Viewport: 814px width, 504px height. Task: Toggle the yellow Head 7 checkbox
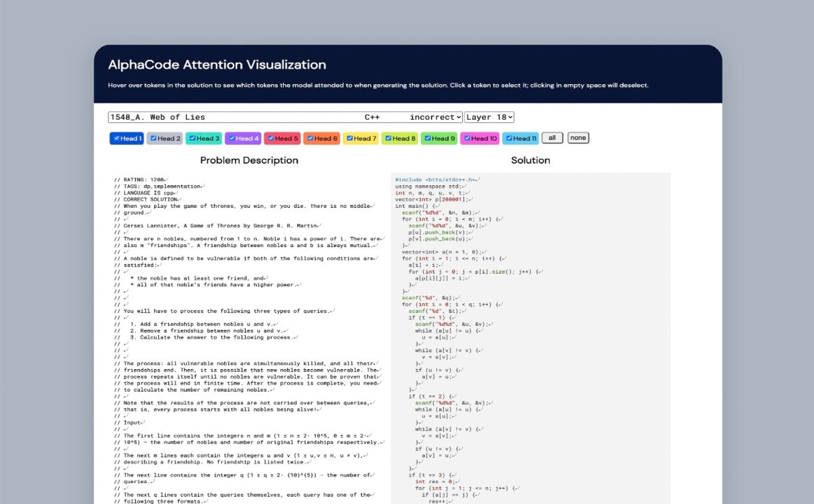pyautogui.click(x=350, y=138)
